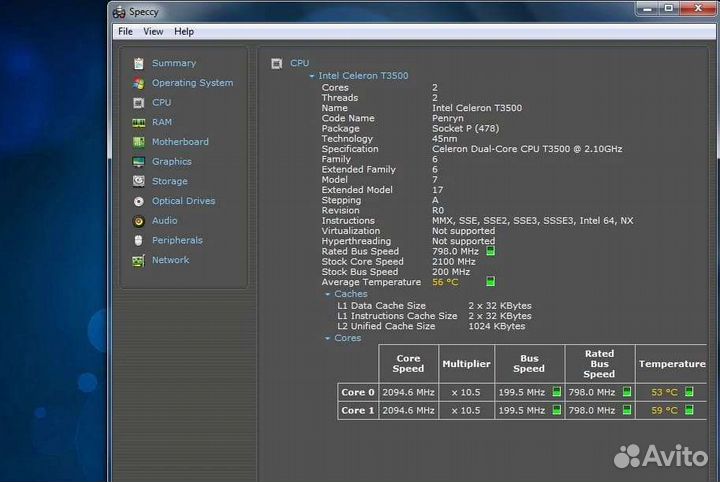Click the Motherboard icon in sidebar
Viewport: 720px width, 482px height.
(139, 142)
